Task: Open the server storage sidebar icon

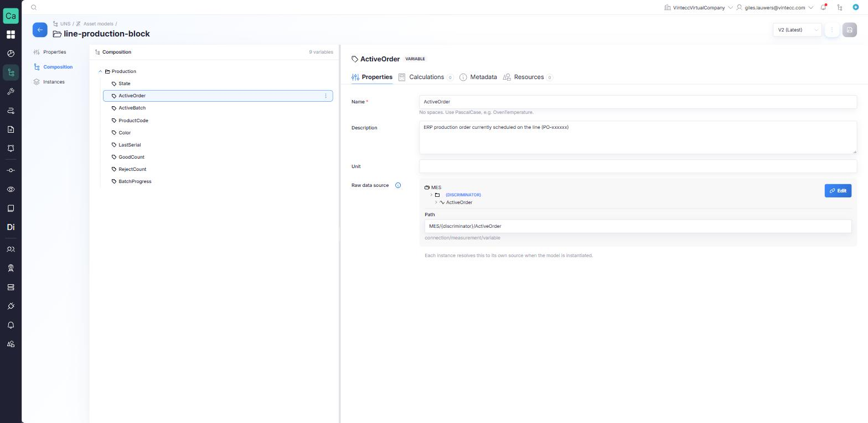Action: tap(11, 287)
